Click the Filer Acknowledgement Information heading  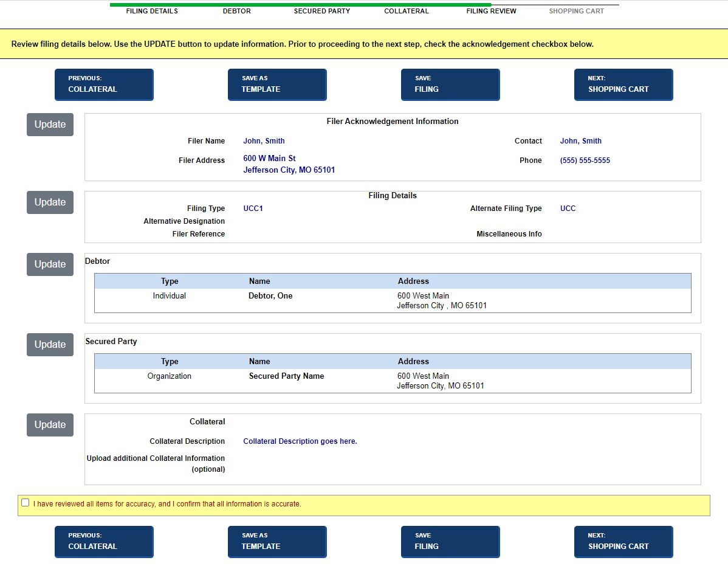[x=393, y=121]
